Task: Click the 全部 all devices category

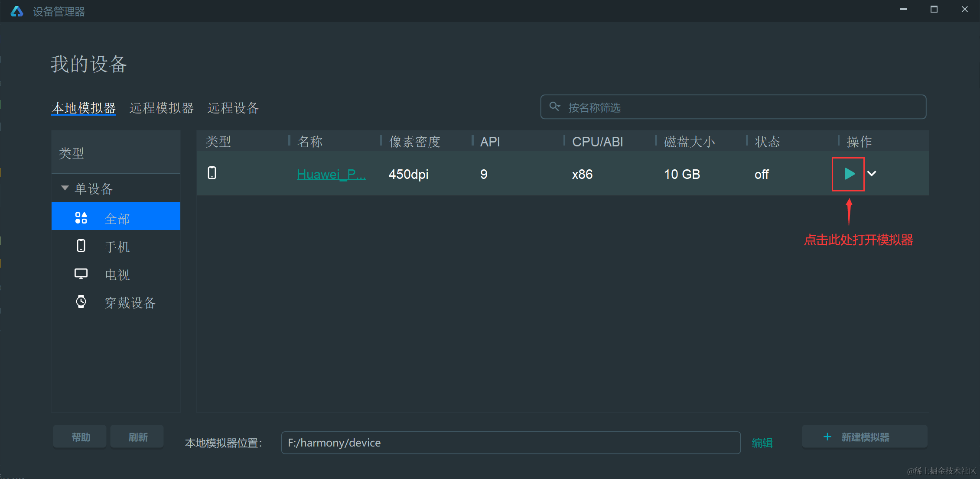Action: click(115, 217)
